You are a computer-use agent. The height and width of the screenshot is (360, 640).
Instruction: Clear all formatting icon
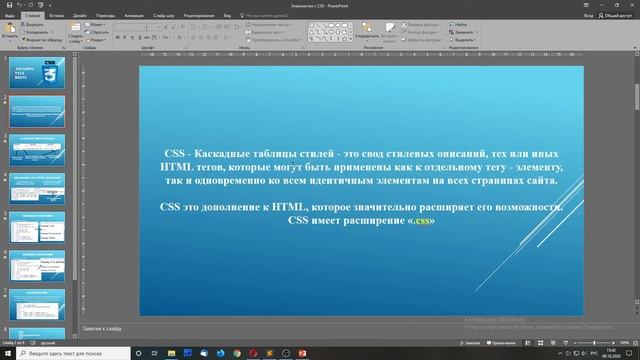[x=182, y=27]
